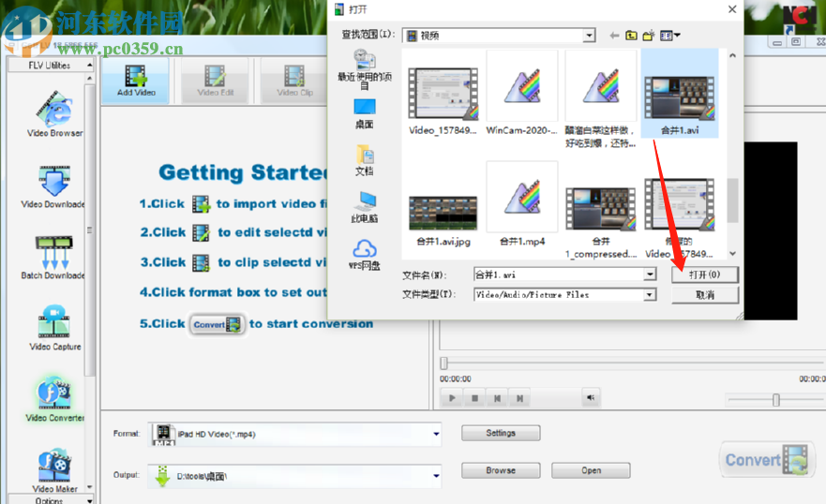Click the Settings button

pos(501,433)
